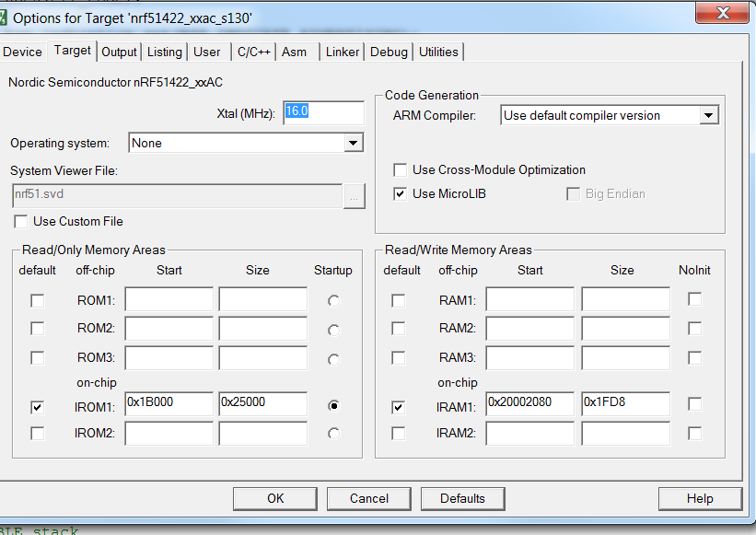Check the IROM2 default checkbox
The height and width of the screenshot is (535, 756).
coord(37,434)
